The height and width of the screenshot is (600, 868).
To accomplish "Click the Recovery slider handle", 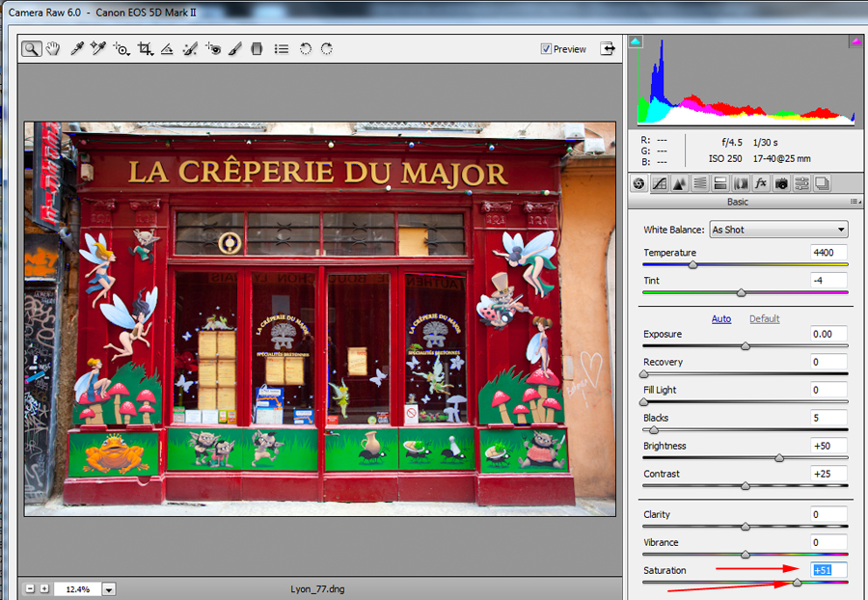I will click(644, 374).
